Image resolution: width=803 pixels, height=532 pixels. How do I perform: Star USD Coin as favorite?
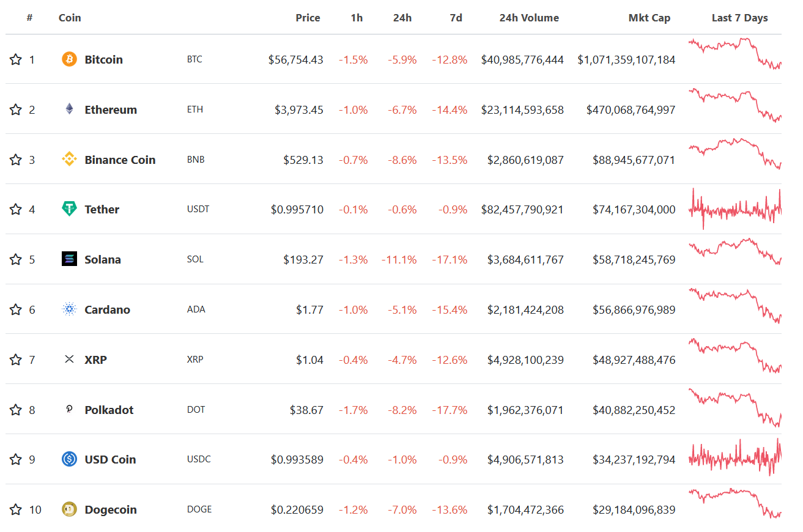16,459
